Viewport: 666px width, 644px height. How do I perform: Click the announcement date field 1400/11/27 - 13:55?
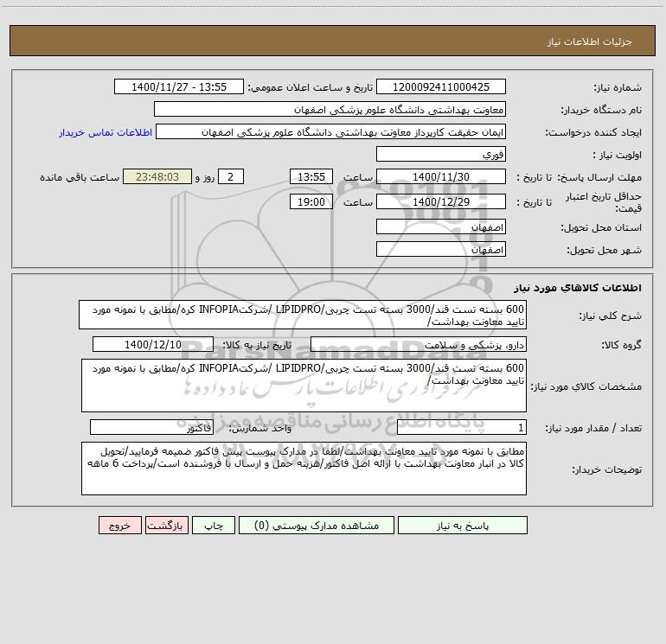pos(179,86)
